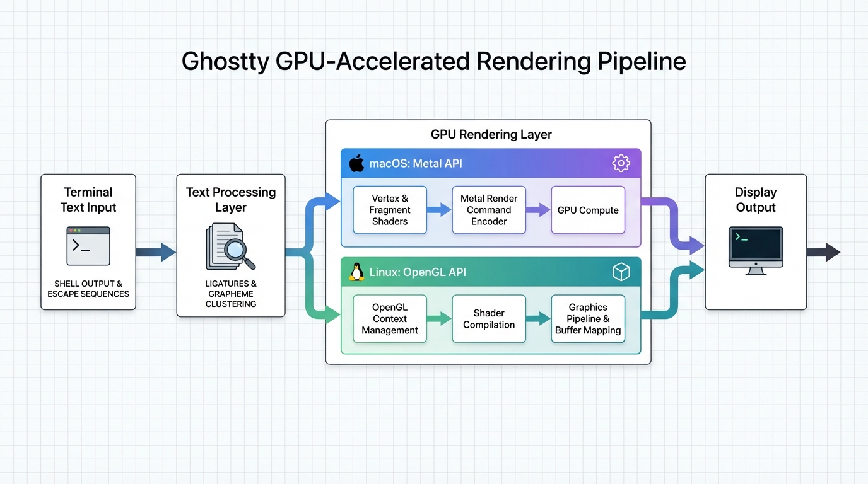The width and height of the screenshot is (868, 484).
Task: Click the macOS: Metal API header
Action: 415,164
